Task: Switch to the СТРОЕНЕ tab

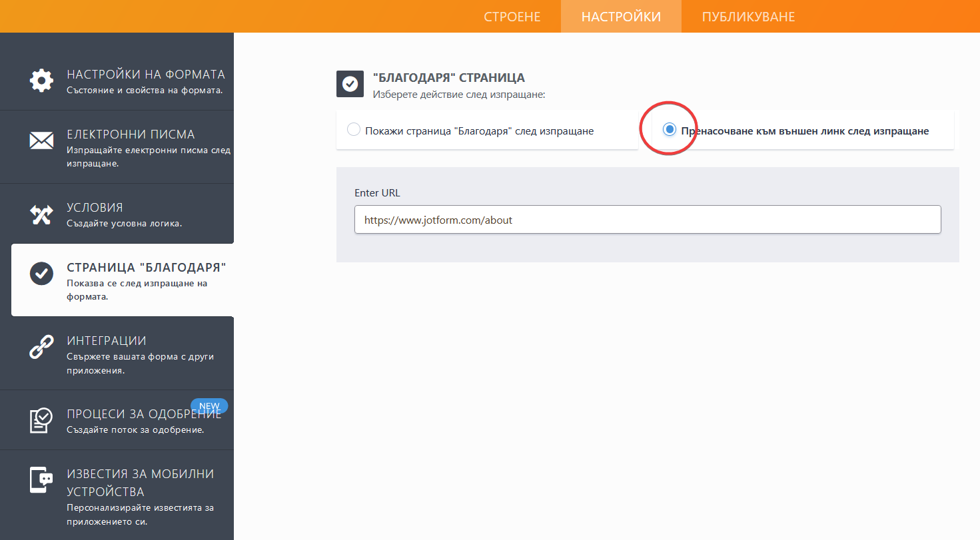Action: [x=512, y=17]
